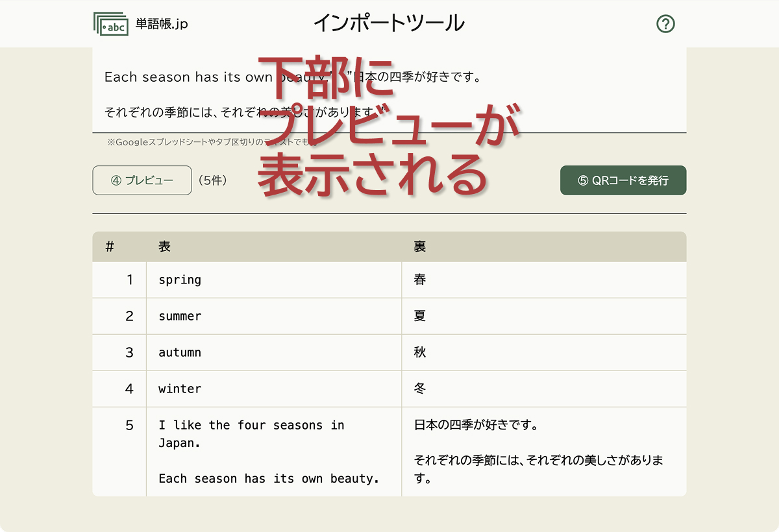The height and width of the screenshot is (532, 779).
Task: Click the # column header
Action: point(110,247)
